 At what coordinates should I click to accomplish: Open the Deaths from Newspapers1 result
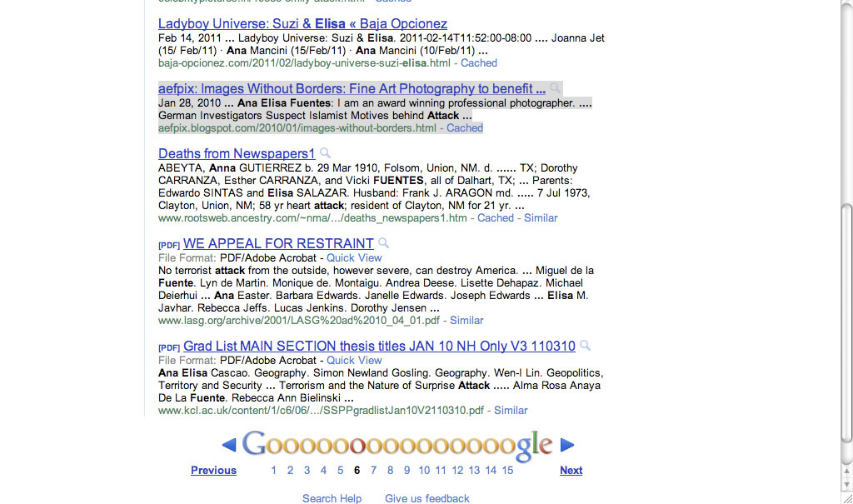(237, 154)
